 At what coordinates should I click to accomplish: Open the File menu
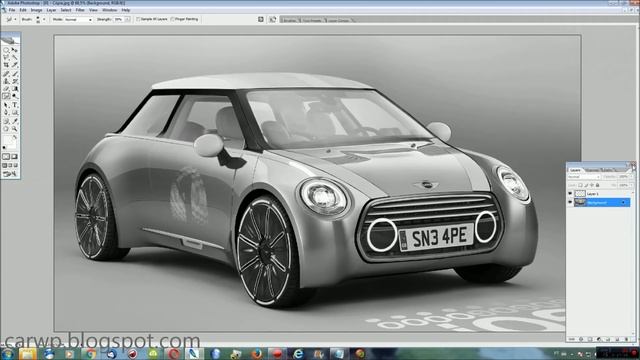point(12,10)
